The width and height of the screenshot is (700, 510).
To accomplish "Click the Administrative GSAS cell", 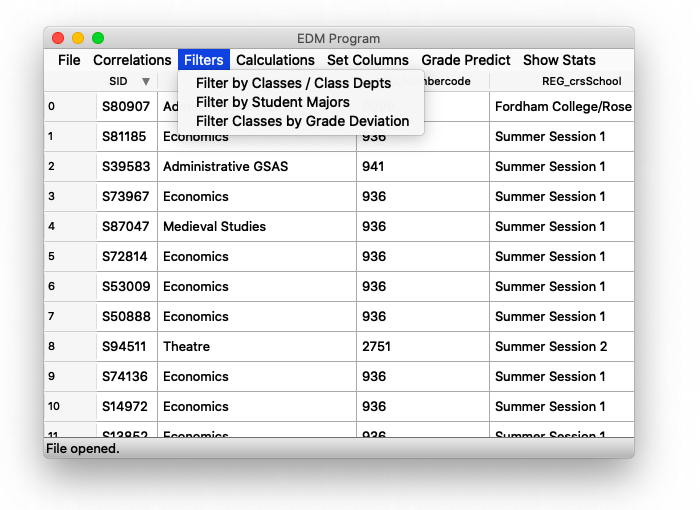I will [225, 167].
